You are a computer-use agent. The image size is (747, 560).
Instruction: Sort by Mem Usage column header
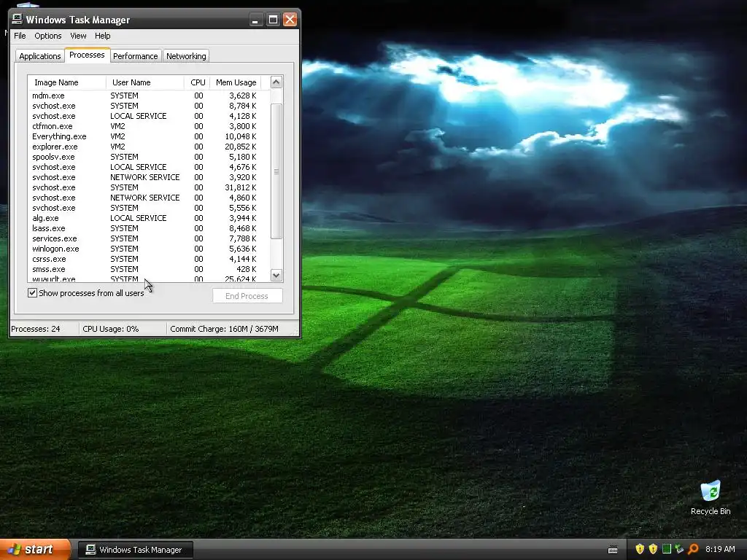tap(236, 82)
